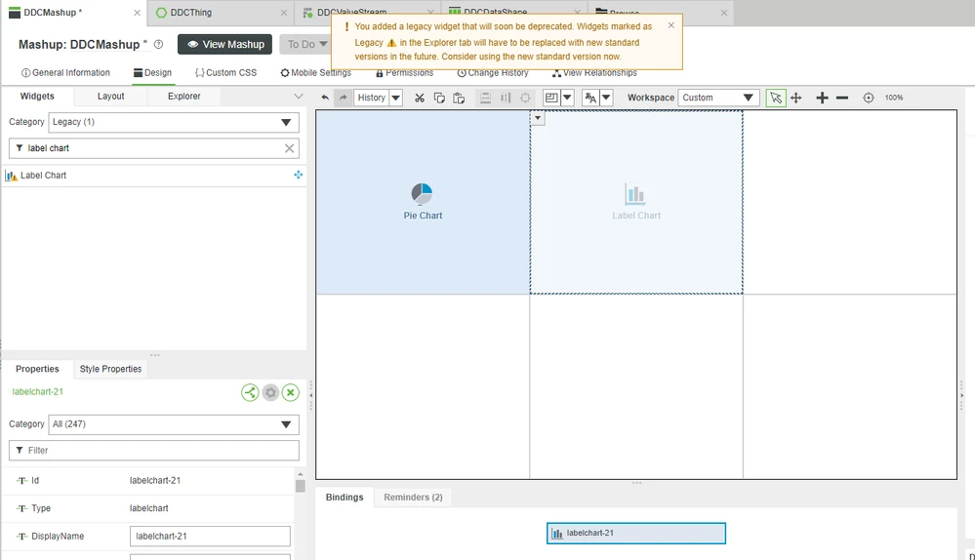Zoom in with the plus icon
Viewport: 975px width, 560px height.
(822, 98)
